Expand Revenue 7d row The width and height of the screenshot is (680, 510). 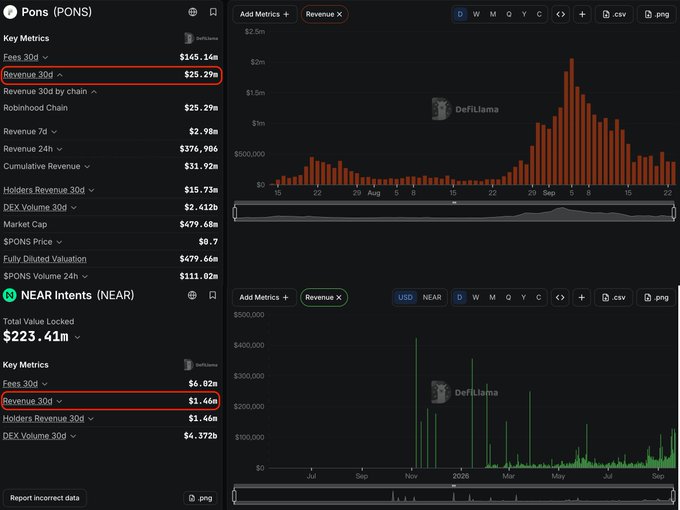(54, 131)
